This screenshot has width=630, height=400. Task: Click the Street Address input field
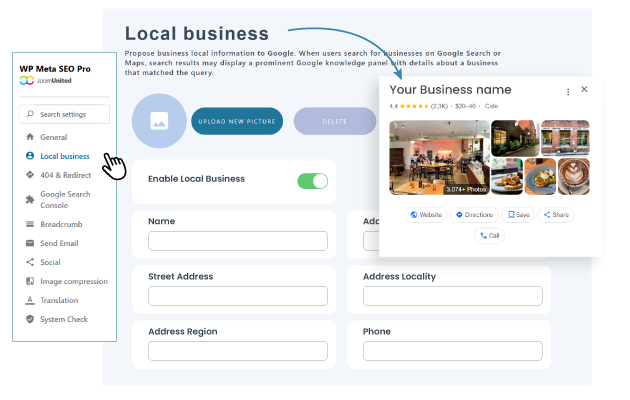click(x=238, y=296)
